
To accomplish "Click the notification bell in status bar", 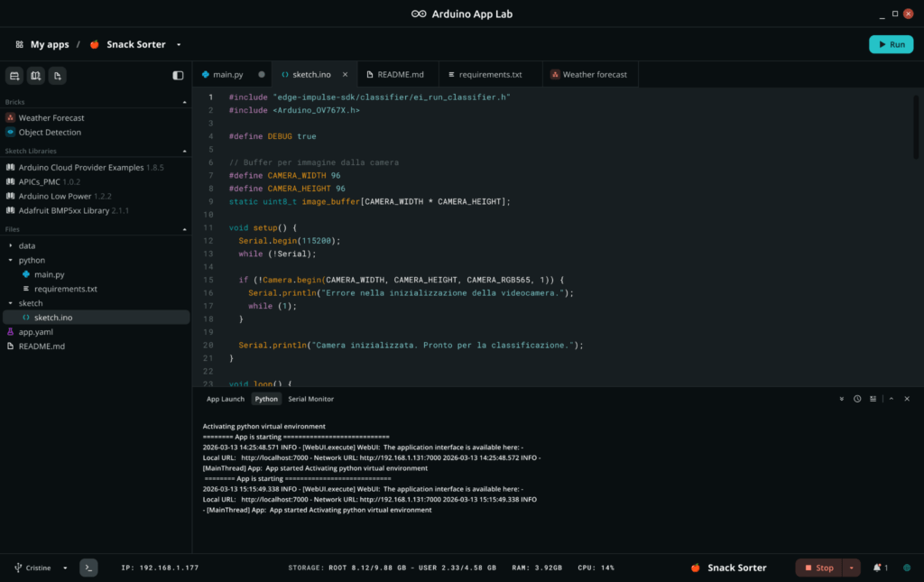I will point(879,568).
